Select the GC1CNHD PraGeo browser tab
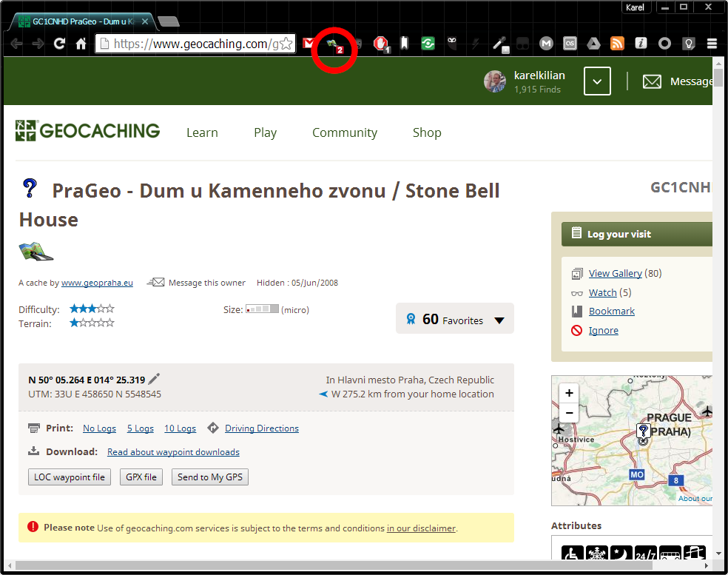 (83, 21)
